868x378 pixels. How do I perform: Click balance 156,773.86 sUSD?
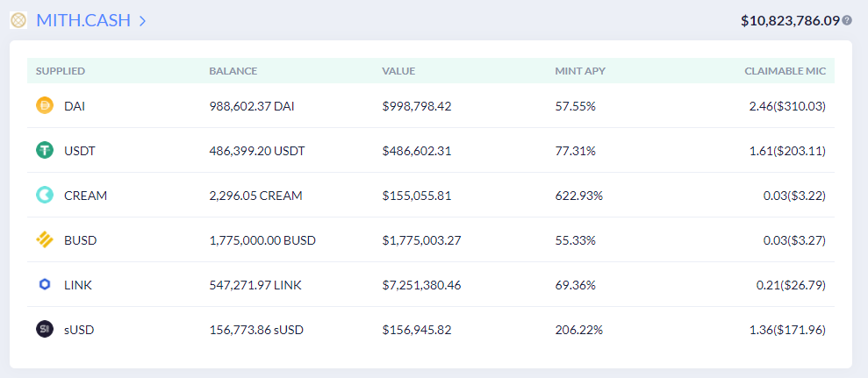[x=256, y=330]
